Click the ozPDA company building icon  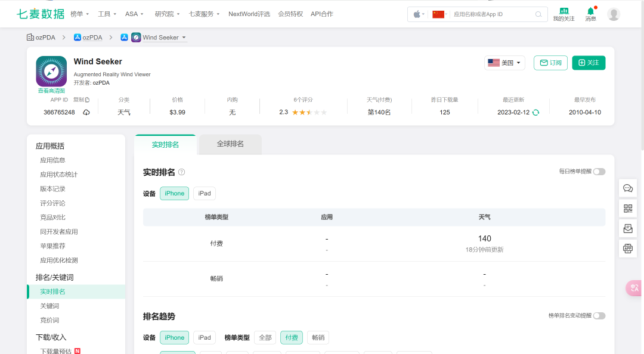[30, 38]
